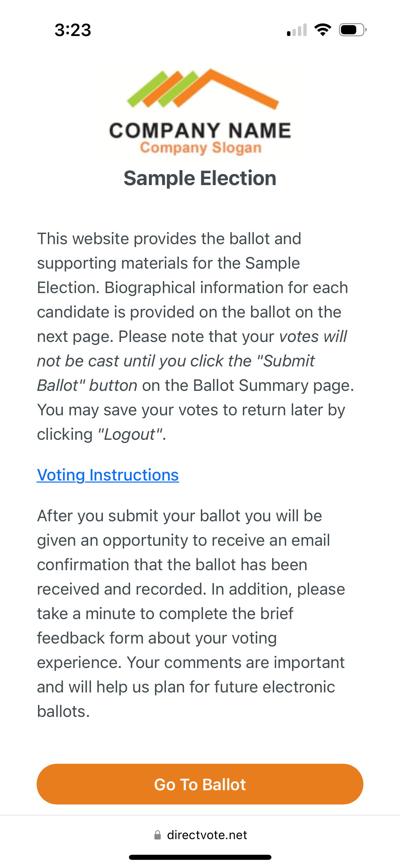Screen dimensions: 400x868
Task: Tap the Company Slogan tagline
Action: tap(201, 148)
